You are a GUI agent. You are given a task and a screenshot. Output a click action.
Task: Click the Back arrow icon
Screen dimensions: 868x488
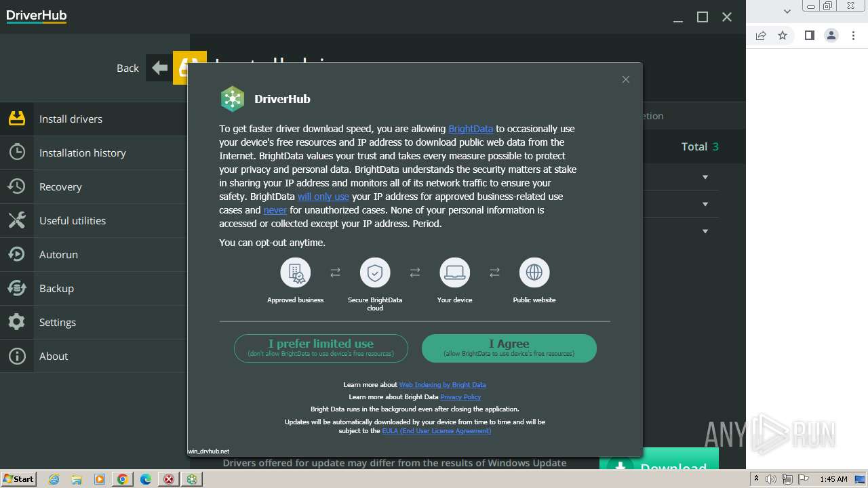pyautogui.click(x=159, y=68)
